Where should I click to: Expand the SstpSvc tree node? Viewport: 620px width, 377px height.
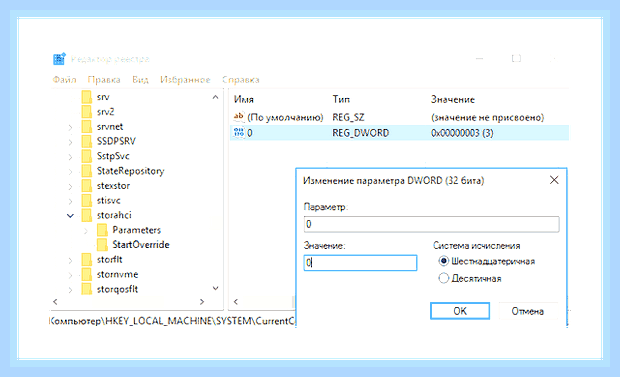click(70, 157)
